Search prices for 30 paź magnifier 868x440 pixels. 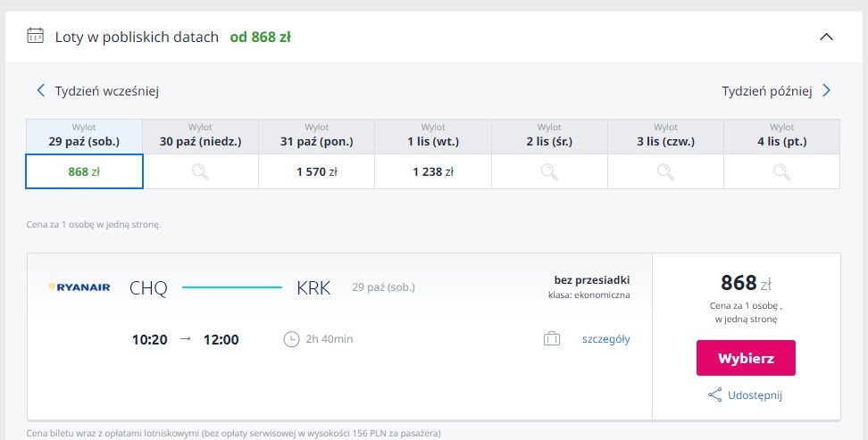pyautogui.click(x=201, y=171)
